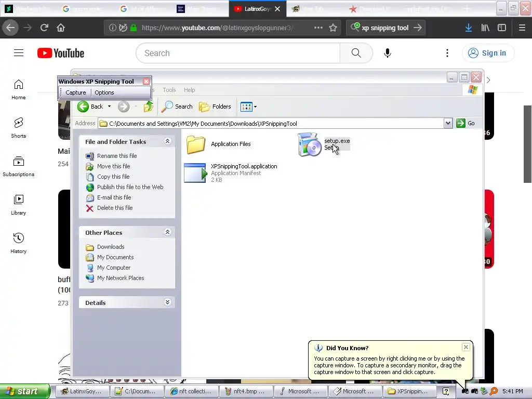
Task: Bookmark this page with the star
Action: 333,28
